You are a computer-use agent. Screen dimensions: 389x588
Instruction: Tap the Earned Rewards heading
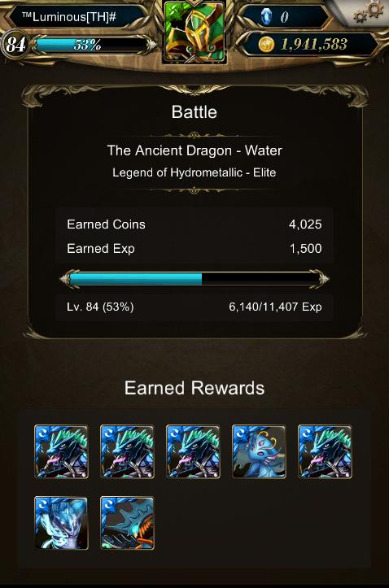tap(194, 388)
